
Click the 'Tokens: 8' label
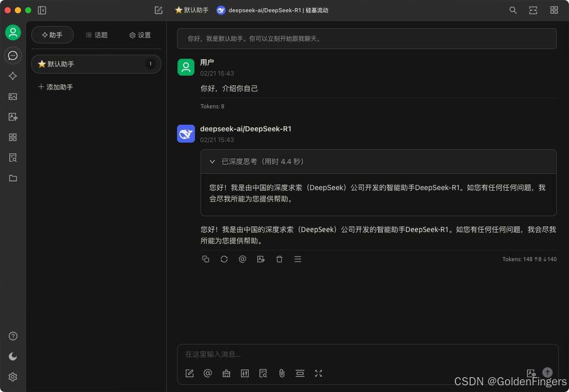[x=212, y=106]
